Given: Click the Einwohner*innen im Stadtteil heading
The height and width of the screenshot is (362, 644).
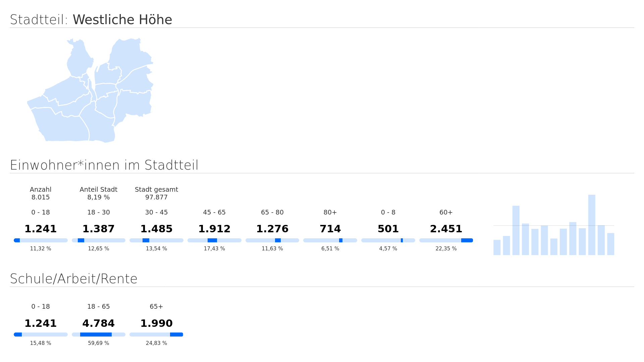Looking at the screenshot, I should [104, 165].
